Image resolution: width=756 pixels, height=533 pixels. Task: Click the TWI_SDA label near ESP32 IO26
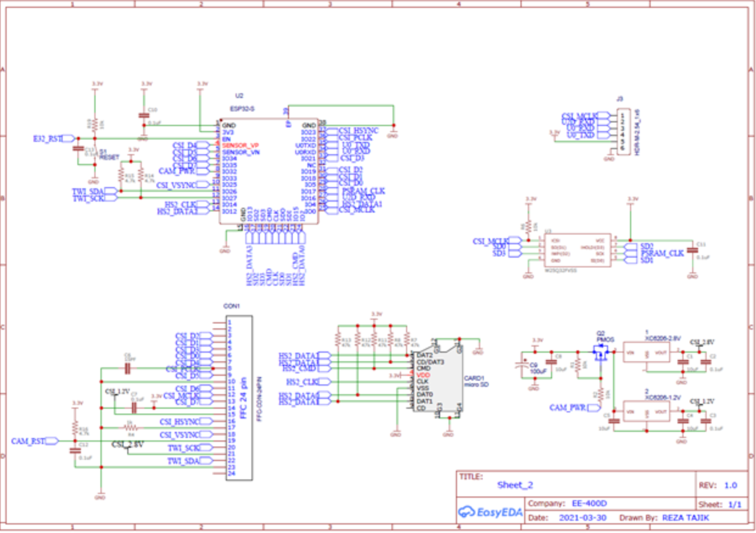pos(88,191)
